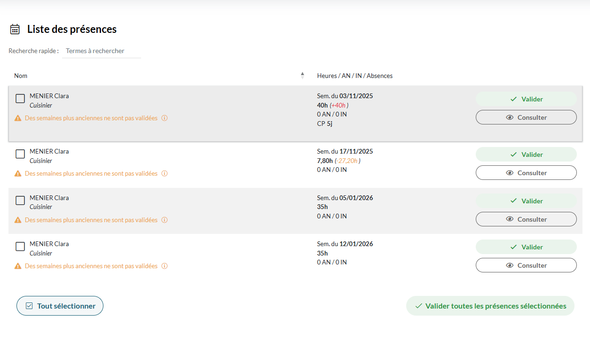The height and width of the screenshot is (364, 590).
Task: Enable the checkbox for week of 12/01/2026
Action: pyautogui.click(x=20, y=247)
